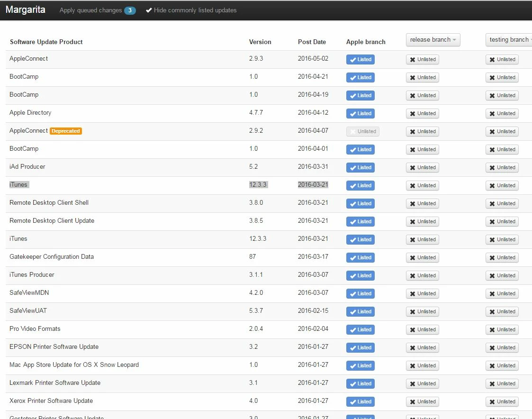Toggle Apple branch Listed for SafeViewMDN
Viewport: 532px width, 419px height.
(361, 293)
